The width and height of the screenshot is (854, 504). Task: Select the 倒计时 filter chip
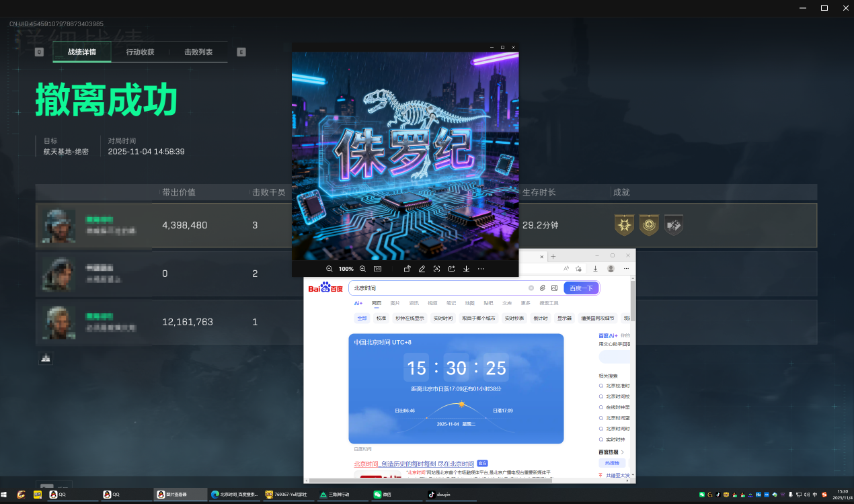540,318
